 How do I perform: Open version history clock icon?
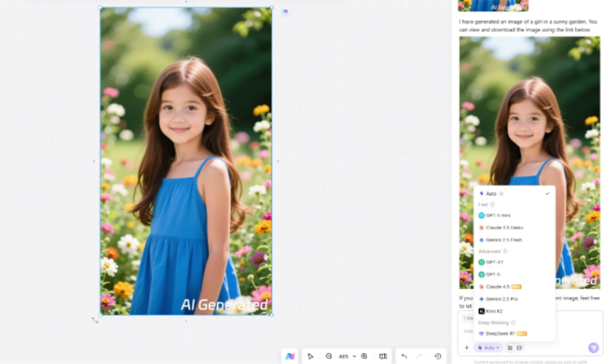click(438, 356)
